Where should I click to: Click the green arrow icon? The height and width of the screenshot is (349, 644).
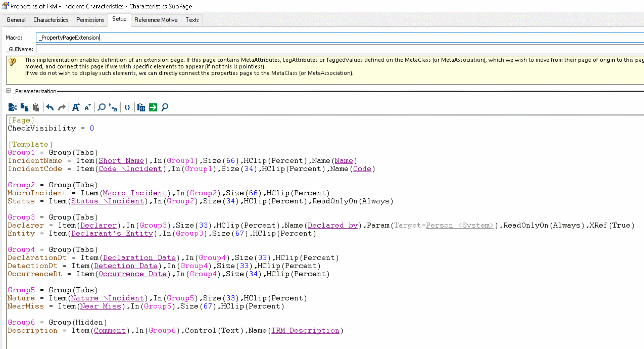153,107
